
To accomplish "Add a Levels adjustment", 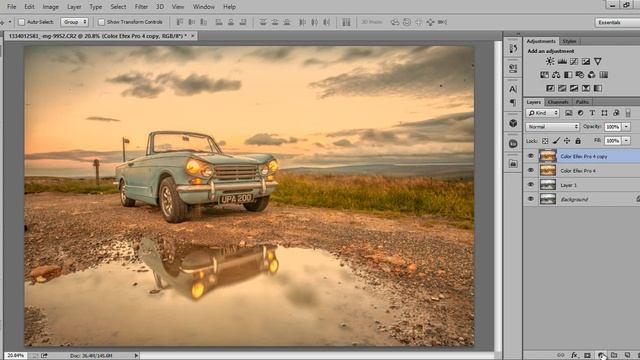I will pos(562,61).
